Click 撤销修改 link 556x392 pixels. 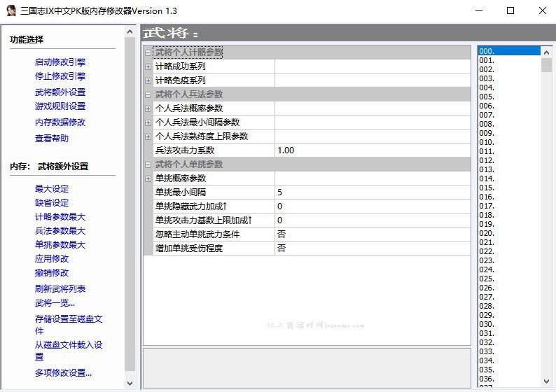[52, 272]
